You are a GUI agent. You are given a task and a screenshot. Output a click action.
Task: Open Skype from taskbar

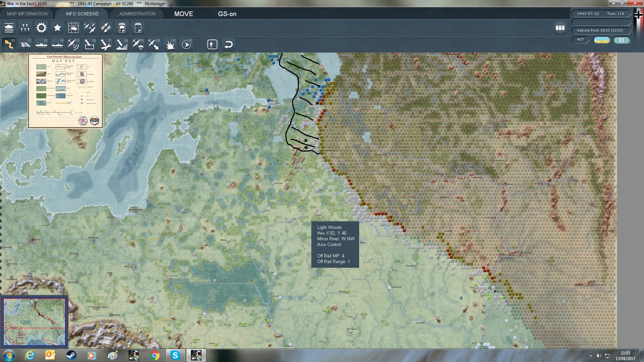(175, 355)
